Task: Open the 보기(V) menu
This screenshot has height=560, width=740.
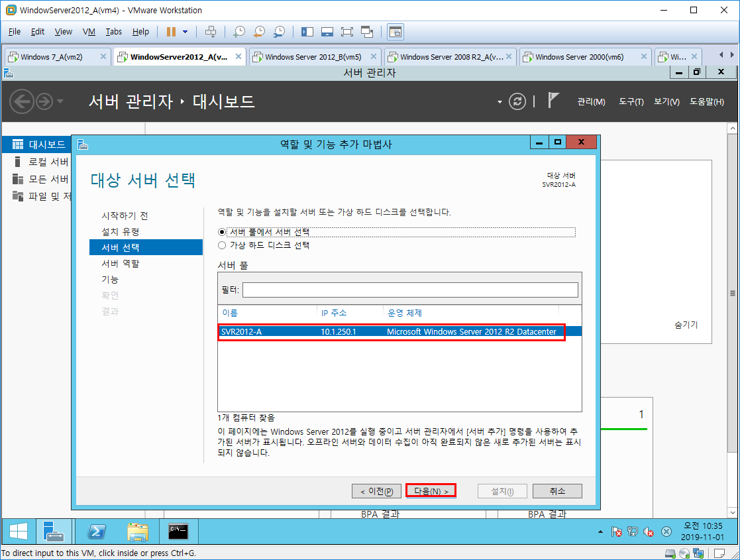Action: [666, 102]
